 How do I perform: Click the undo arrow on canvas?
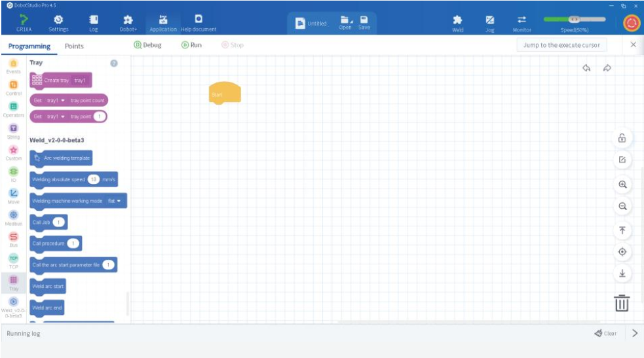(x=586, y=67)
